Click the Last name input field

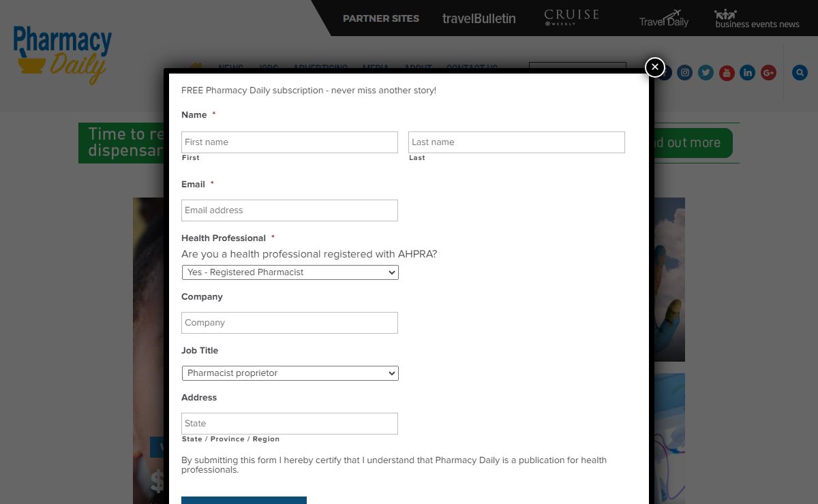coord(516,142)
